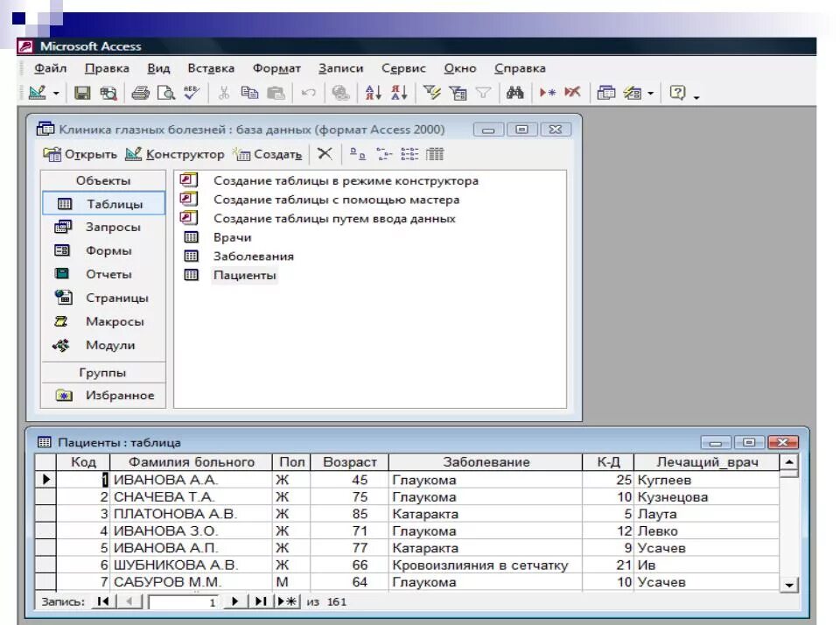Click the Apply Filter funnel icon
The height and width of the screenshot is (625, 840).
pos(483,93)
